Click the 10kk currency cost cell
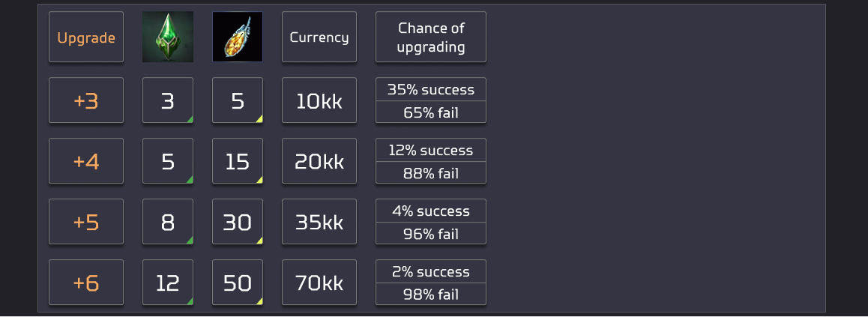This screenshot has width=868, height=317. (319, 100)
